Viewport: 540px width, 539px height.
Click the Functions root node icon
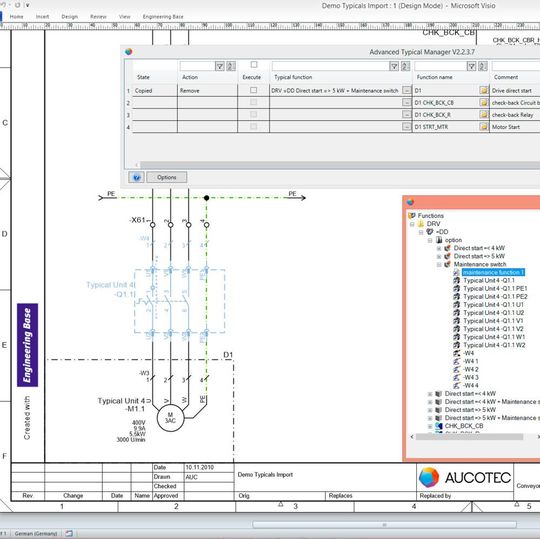[x=412, y=216]
